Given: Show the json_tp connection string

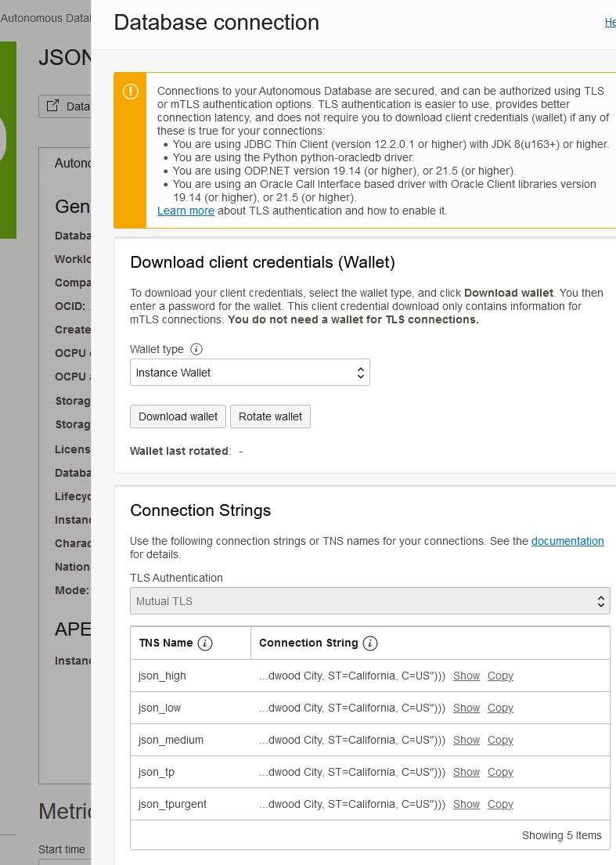Looking at the screenshot, I should point(467,772).
